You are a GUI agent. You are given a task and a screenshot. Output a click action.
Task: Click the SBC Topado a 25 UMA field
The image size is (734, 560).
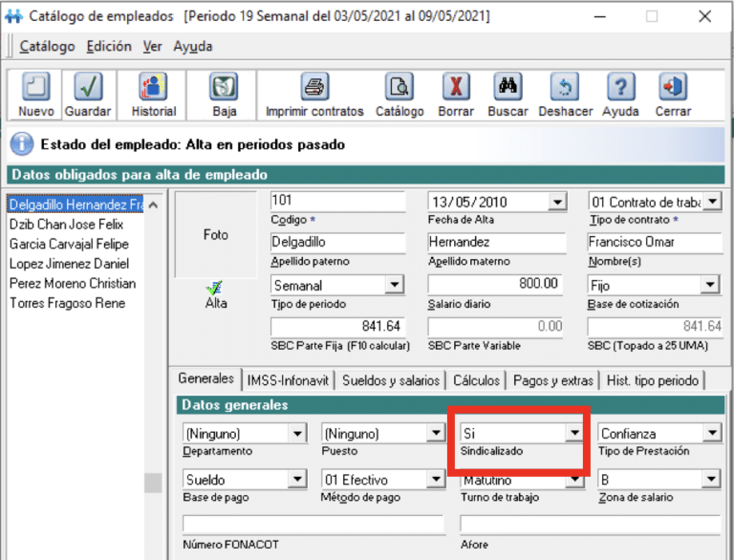point(656,327)
